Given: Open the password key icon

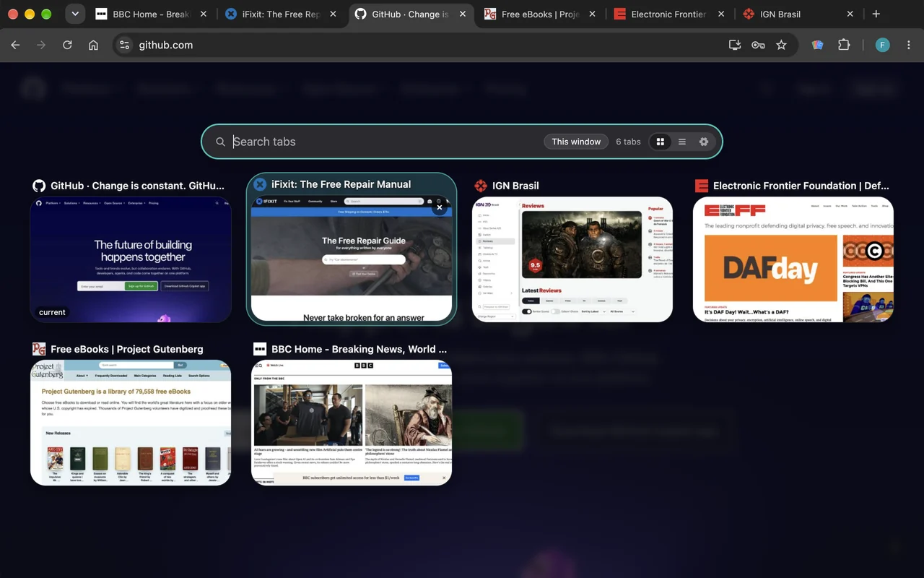Looking at the screenshot, I should tap(758, 45).
